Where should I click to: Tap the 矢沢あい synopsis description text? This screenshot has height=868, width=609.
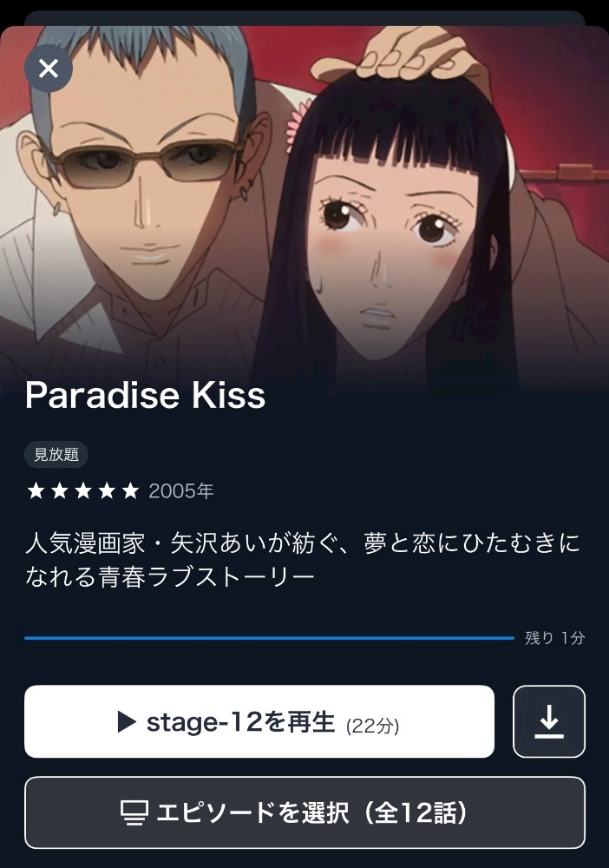click(x=303, y=560)
